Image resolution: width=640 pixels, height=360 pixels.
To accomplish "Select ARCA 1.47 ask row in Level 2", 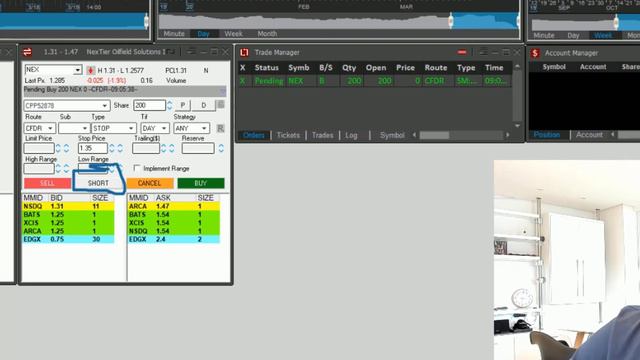I will click(174, 207).
